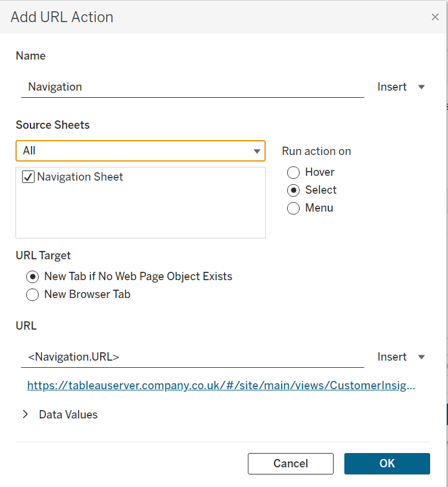Select the Menu radio option

pyautogui.click(x=293, y=208)
